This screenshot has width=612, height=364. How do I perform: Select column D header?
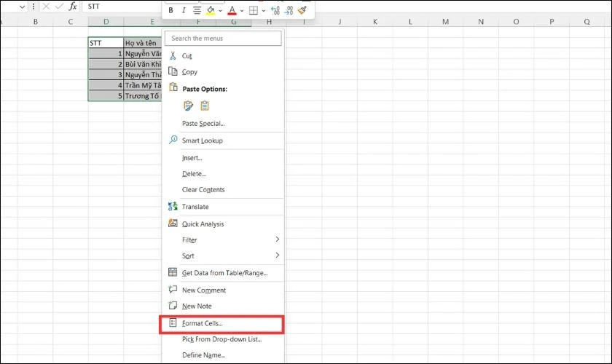click(x=106, y=22)
